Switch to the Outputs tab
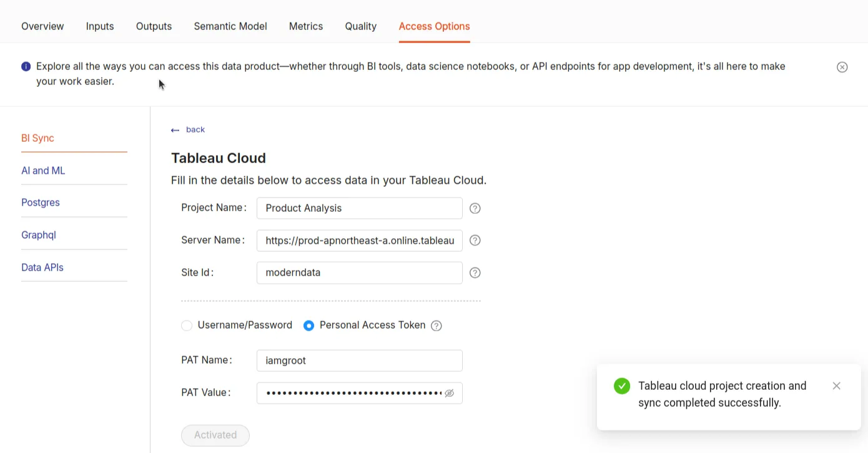The height and width of the screenshot is (453, 868). (154, 26)
